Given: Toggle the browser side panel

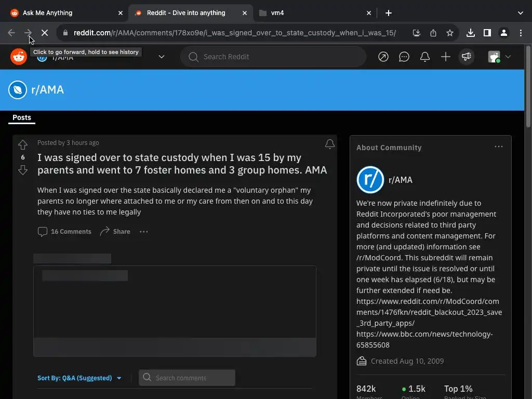Looking at the screenshot, I should coord(487,33).
